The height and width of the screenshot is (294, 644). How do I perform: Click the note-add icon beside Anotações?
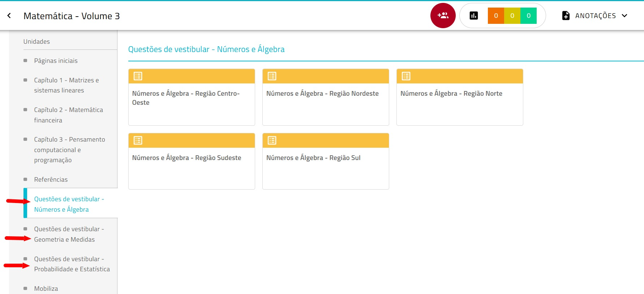pos(566,16)
